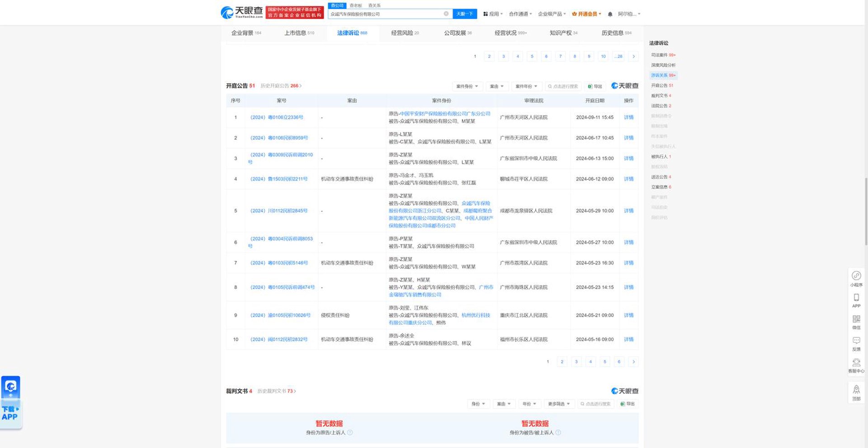Select the 查关系 search mode tab
The width and height of the screenshot is (868, 448).
coord(374,5)
